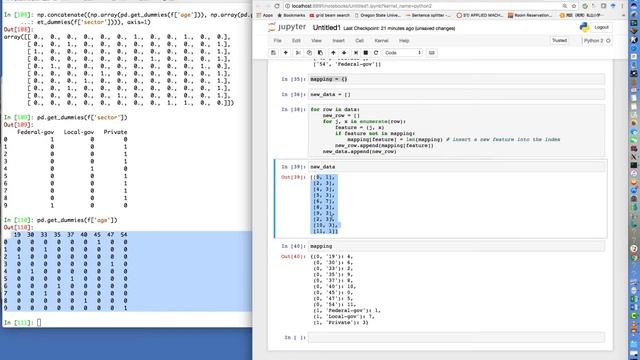The width and height of the screenshot is (640, 360).
Task: Open the Cell menu in Jupyter
Action: 359,41
